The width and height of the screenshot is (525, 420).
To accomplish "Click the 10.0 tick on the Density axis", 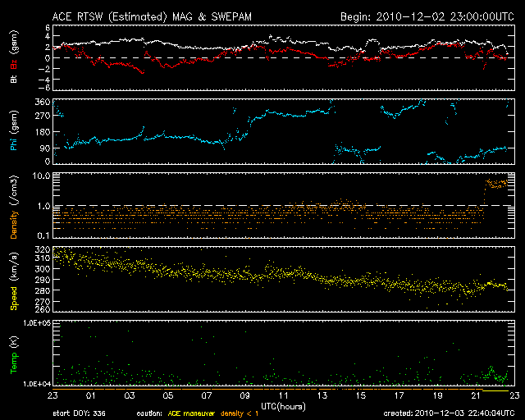I will tap(43, 176).
